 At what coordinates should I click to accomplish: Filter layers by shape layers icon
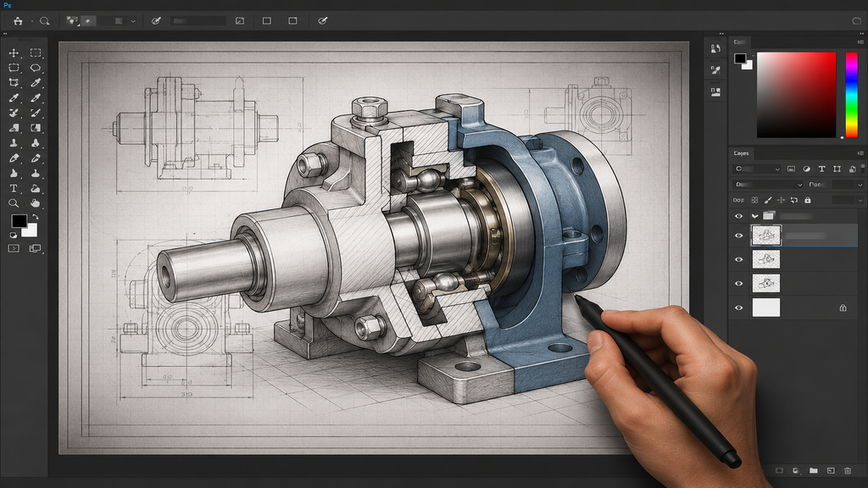click(837, 169)
